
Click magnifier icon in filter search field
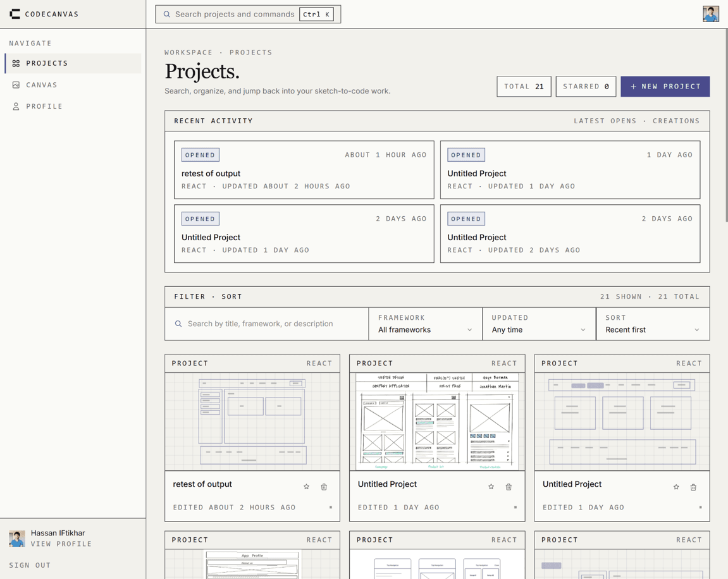178,324
